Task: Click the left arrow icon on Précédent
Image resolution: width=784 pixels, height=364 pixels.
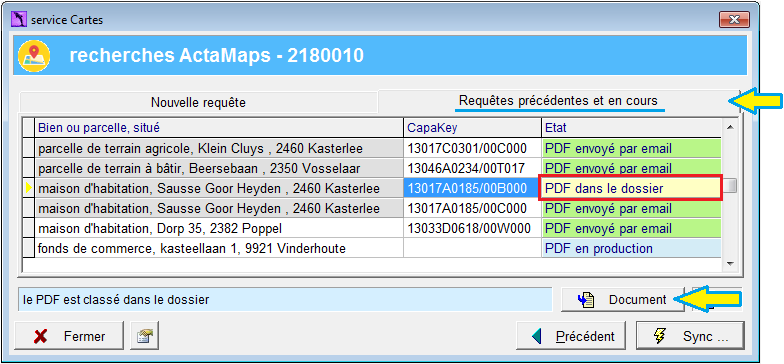Action: coord(538,336)
